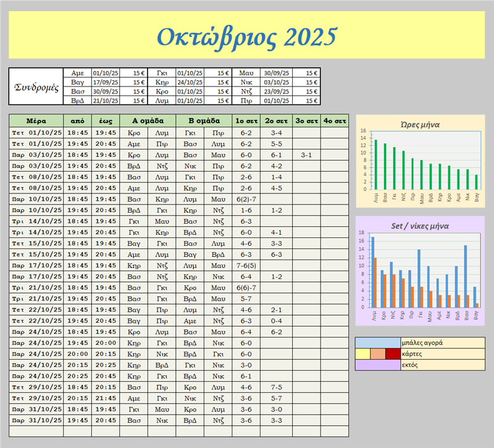This screenshot has width=494, height=448.
Task: Pick the dark red swatch in the κάρτες row
Action: (393, 354)
